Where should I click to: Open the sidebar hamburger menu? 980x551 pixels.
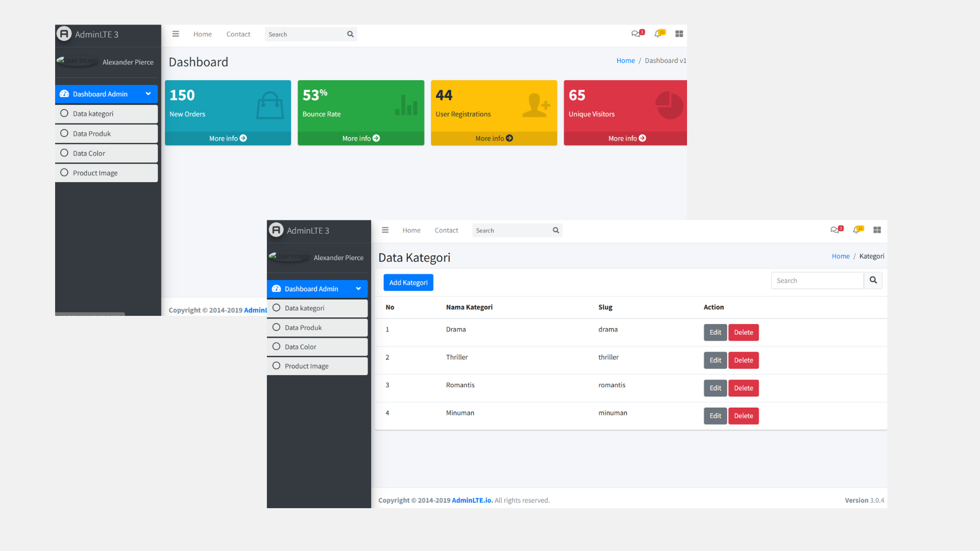pos(176,34)
